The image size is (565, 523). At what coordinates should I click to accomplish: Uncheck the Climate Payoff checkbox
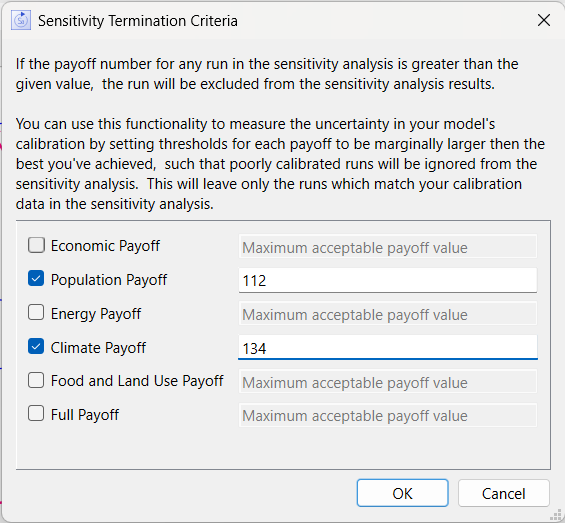coord(36,346)
